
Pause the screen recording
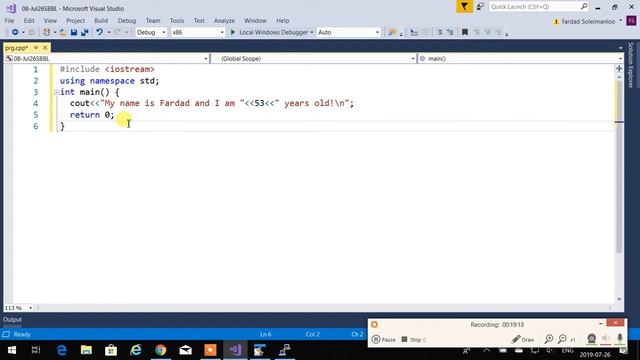tap(384, 339)
